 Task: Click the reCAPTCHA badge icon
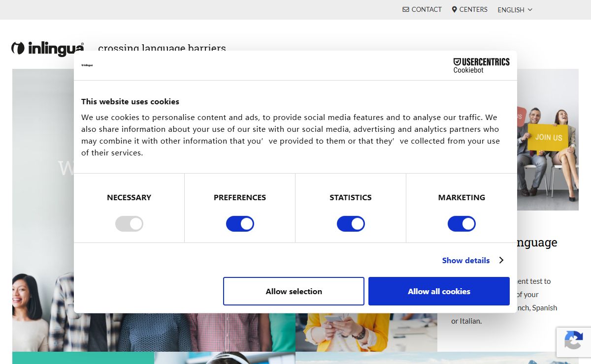click(x=574, y=340)
